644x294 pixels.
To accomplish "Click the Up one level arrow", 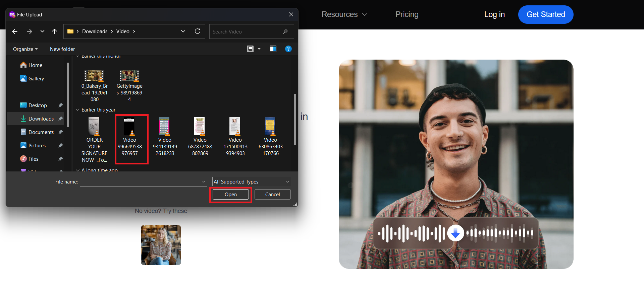I will [x=54, y=31].
